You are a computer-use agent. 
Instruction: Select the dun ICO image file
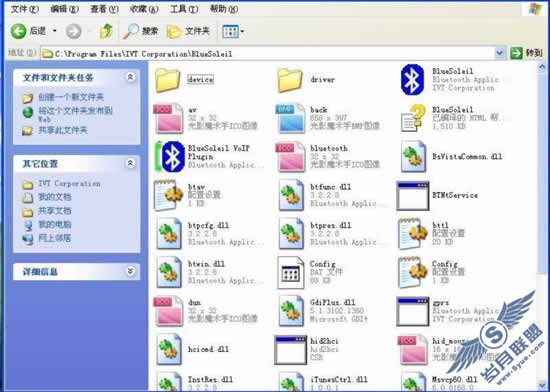tap(168, 311)
